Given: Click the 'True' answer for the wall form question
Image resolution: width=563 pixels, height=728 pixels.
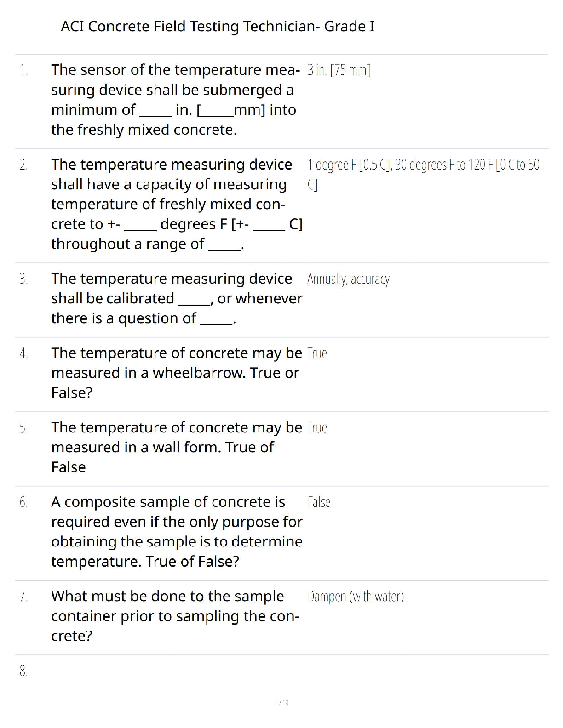Looking at the screenshot, I should tap(317, 428).
